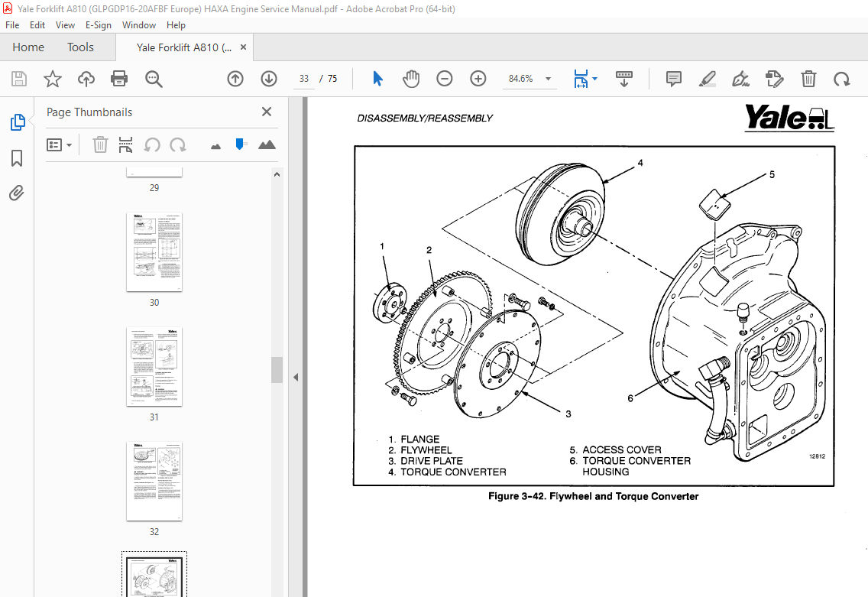868x597 pixels.
Task: Print the document
Action: tap(119, 79)
